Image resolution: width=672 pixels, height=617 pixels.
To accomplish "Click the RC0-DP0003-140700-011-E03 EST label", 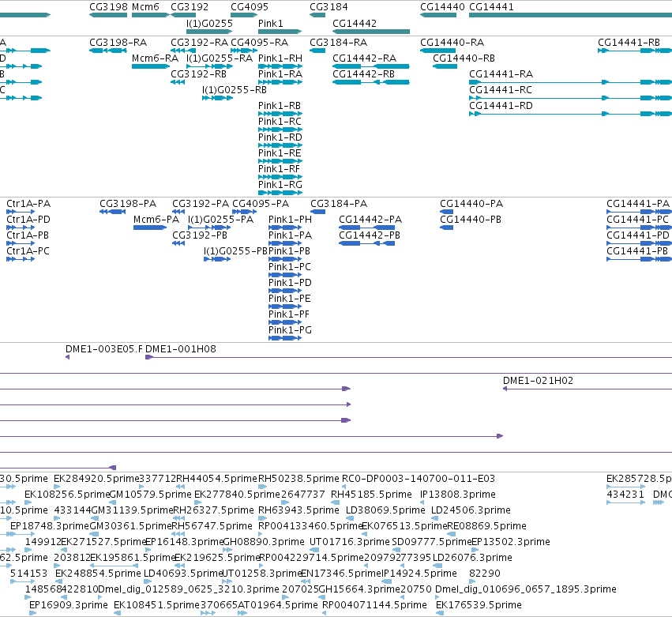I will tap(419, 478).
